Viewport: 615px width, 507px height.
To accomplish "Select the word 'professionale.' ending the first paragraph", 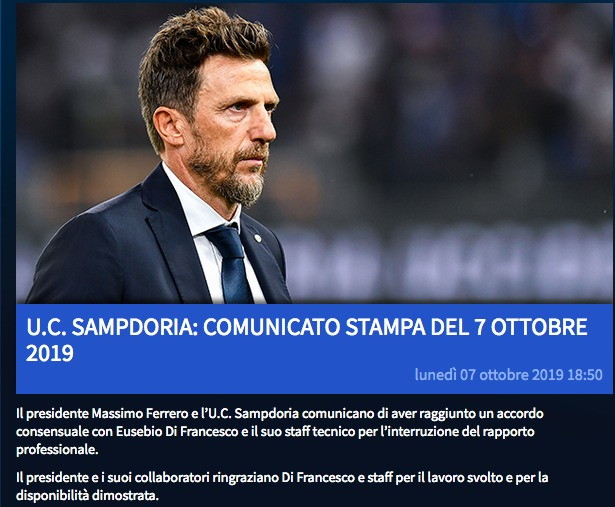I will click(57, 450).
